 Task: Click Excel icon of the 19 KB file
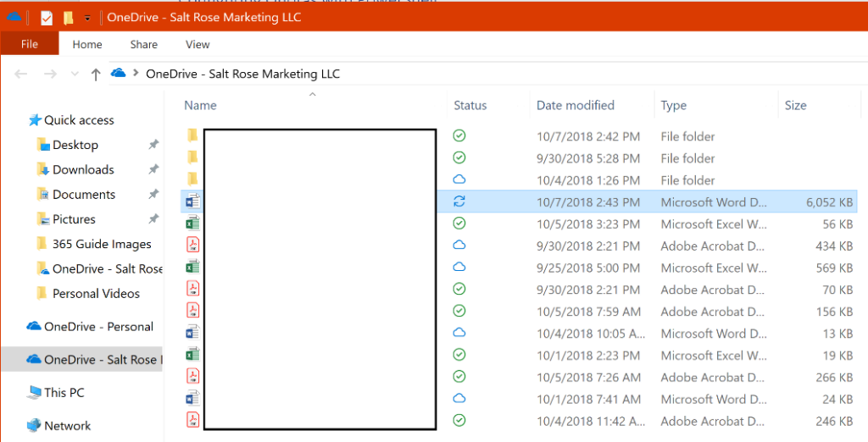click(192, 355)
